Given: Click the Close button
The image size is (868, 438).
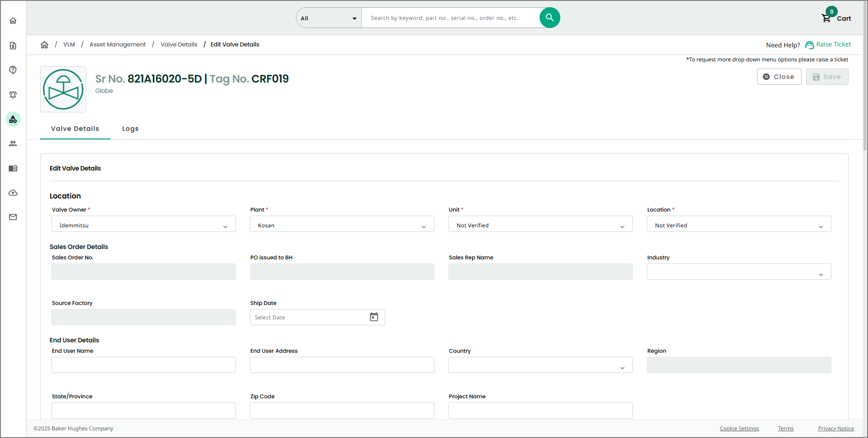Looking at the screenshot, I should [779, 77].
